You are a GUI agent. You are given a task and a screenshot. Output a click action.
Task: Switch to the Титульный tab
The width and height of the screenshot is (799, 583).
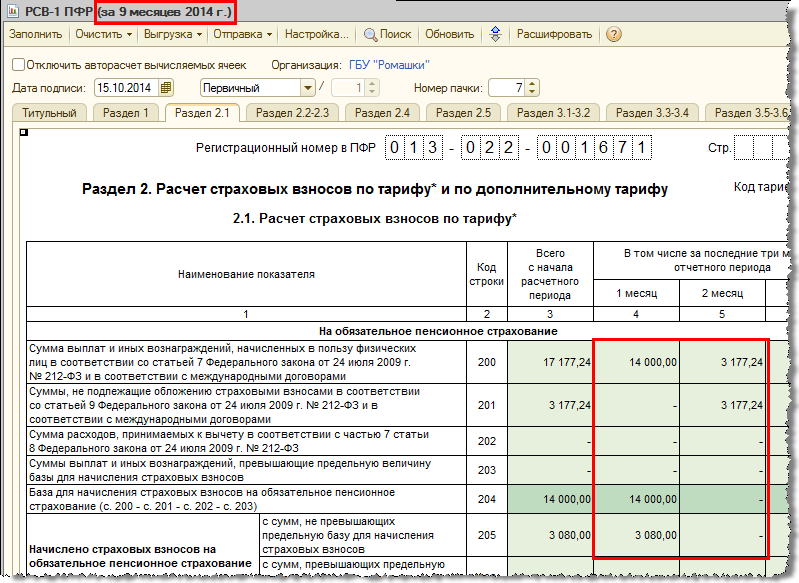click(48, 113)
